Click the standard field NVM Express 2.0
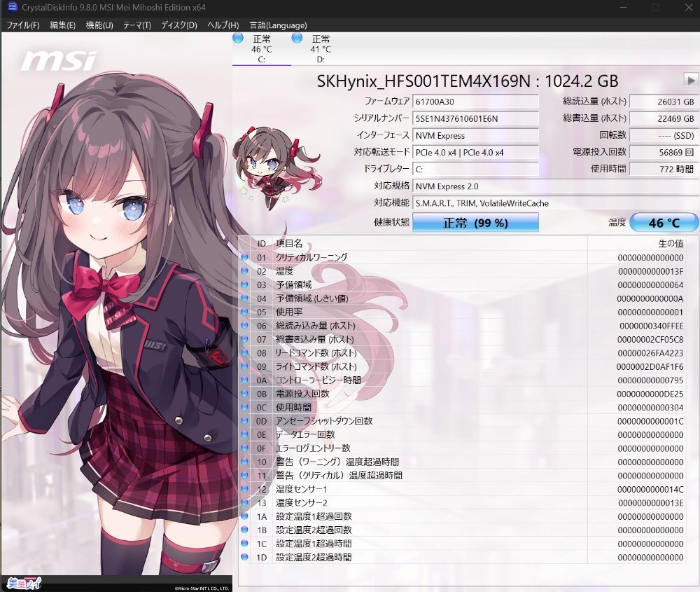This screenshot has width=700, height=592. [x=556, y=186]
